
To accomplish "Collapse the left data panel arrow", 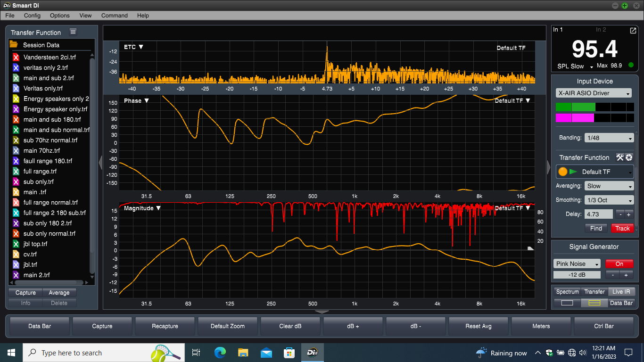I will click(x=100, y=163).
